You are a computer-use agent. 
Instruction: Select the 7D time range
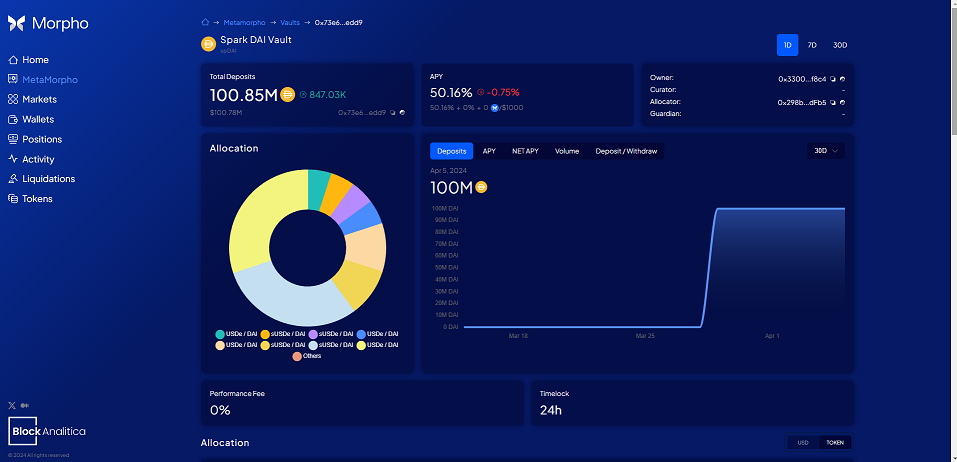[x=812, y=45]
